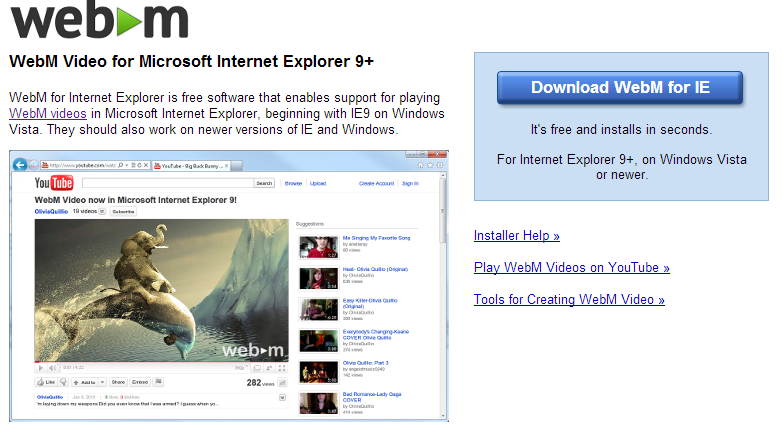Image resolution: width=782 pixels, height=438 pixels.
Task: Click the Share button below the video
Action: [118, 382]
